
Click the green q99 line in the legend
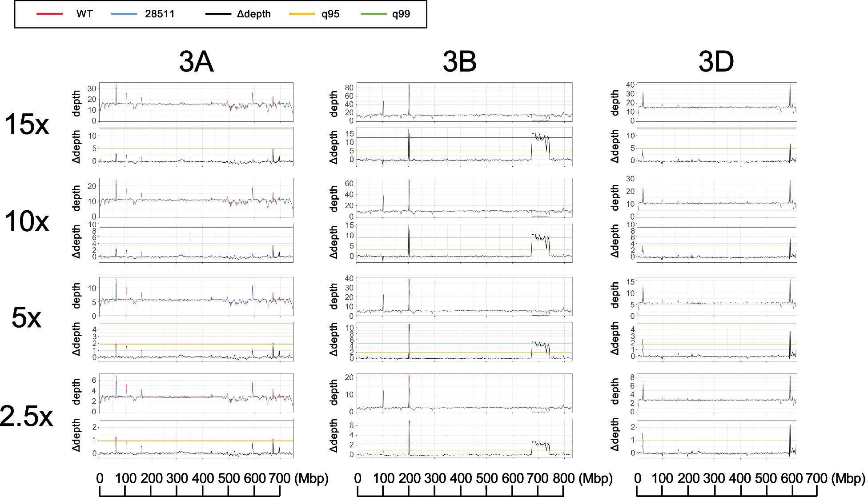[x=374, y=14]
